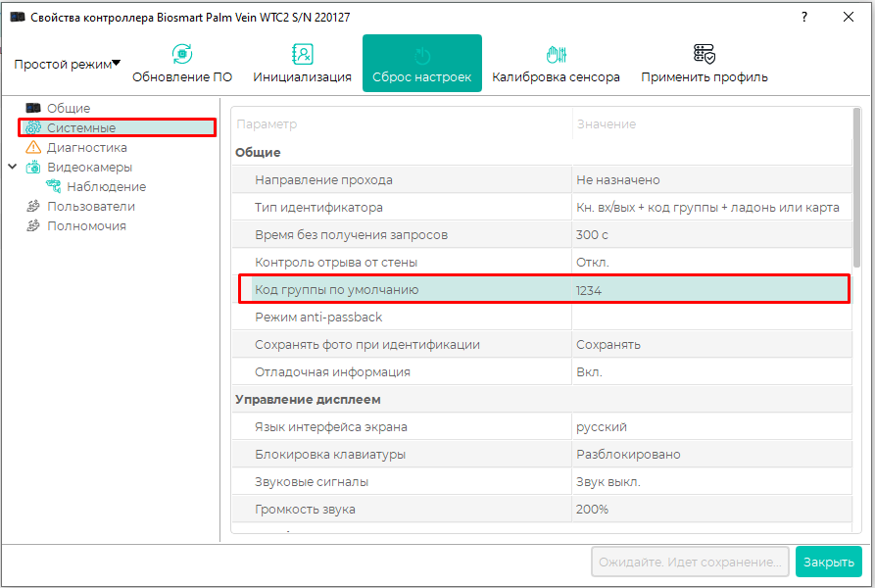
Task: Click the Обновление ПО toolbar icon
Action: pyautogui.click(x=182, y=54)
